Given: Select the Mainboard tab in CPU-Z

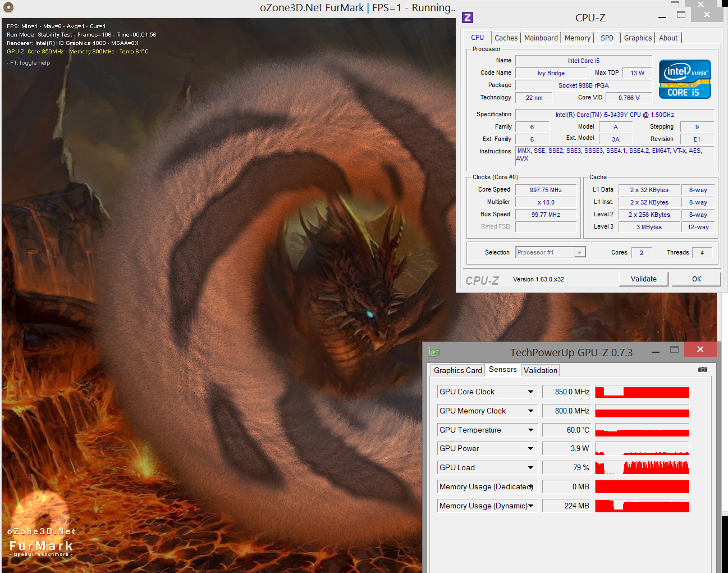Looking at the screenshot, I should click(x=541, y=38).
